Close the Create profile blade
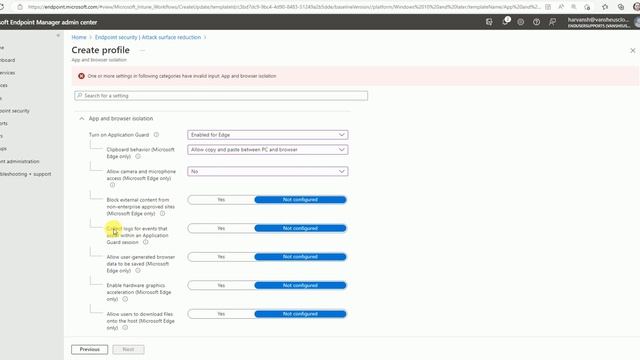 click(633, 51)
